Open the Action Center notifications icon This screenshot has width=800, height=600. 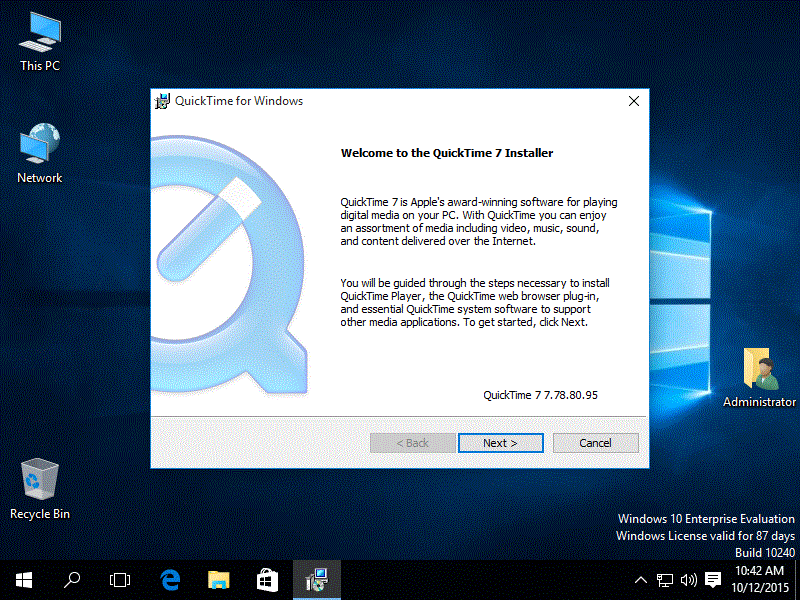[x=713, y=580]
